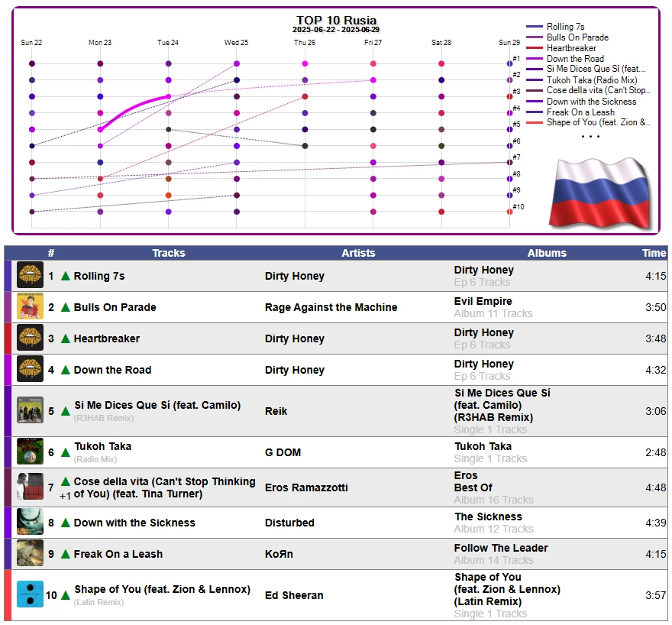Click the 2:48 duration of Tukoh Taka
Viewport: 672px width, 625px height.
pos(656,452)
